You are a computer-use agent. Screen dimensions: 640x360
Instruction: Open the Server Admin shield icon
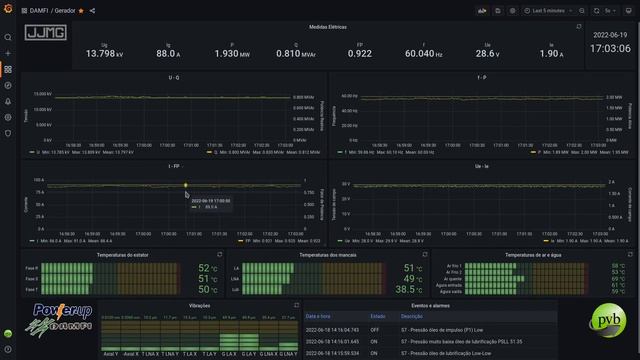(8, 133)
